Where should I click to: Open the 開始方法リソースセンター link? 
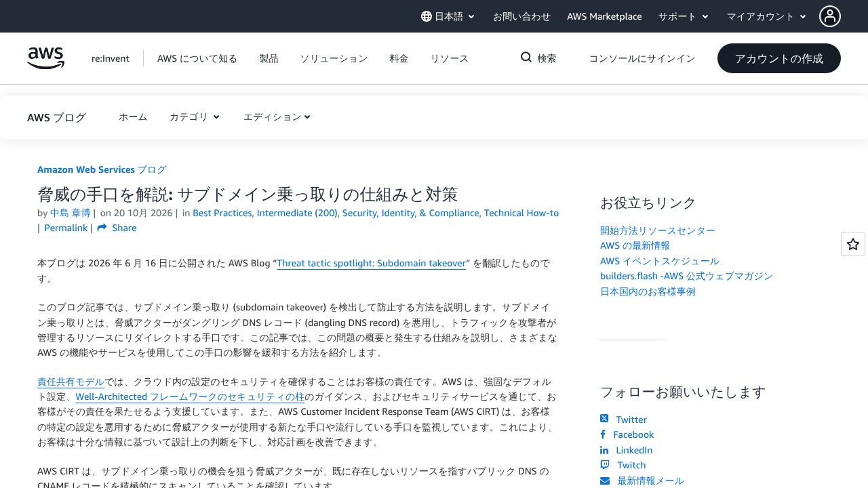coord(658,230)
